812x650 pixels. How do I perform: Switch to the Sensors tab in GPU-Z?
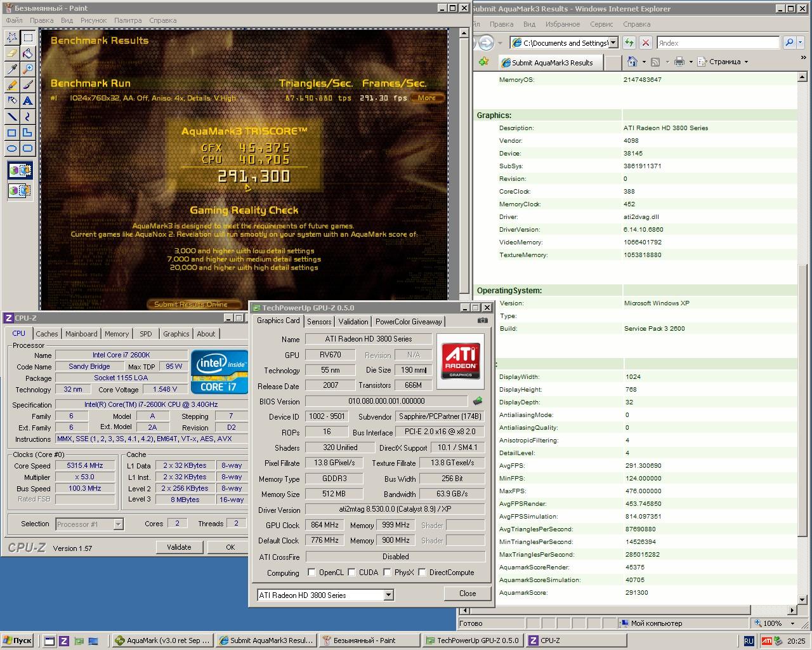click(x=319, y=322)
